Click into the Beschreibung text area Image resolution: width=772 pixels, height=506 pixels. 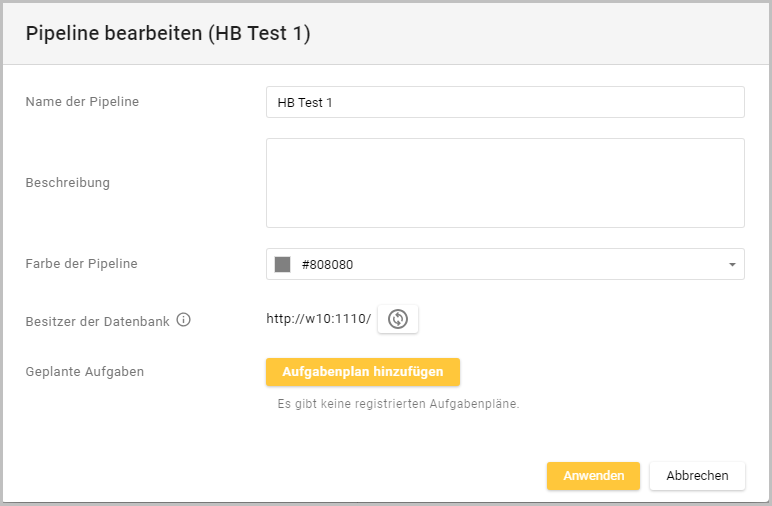[x=505, y=183]
